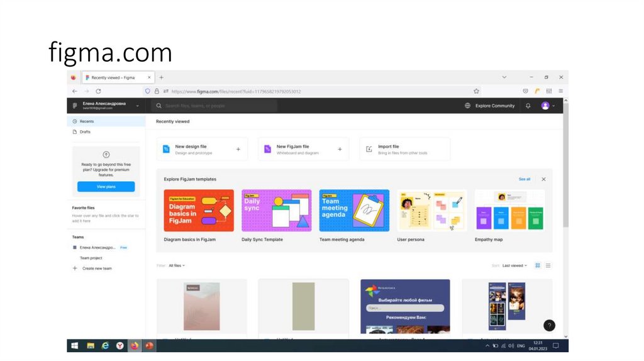The width and height of the screenshot is (644, 361).
Task: Open the user avatar account menu
Action: pyautogui.click(x=548, y=106)
